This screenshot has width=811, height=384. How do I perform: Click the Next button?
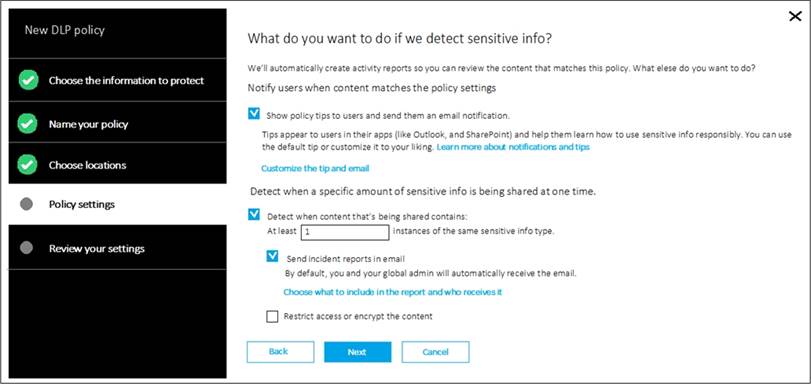point(357,352)
